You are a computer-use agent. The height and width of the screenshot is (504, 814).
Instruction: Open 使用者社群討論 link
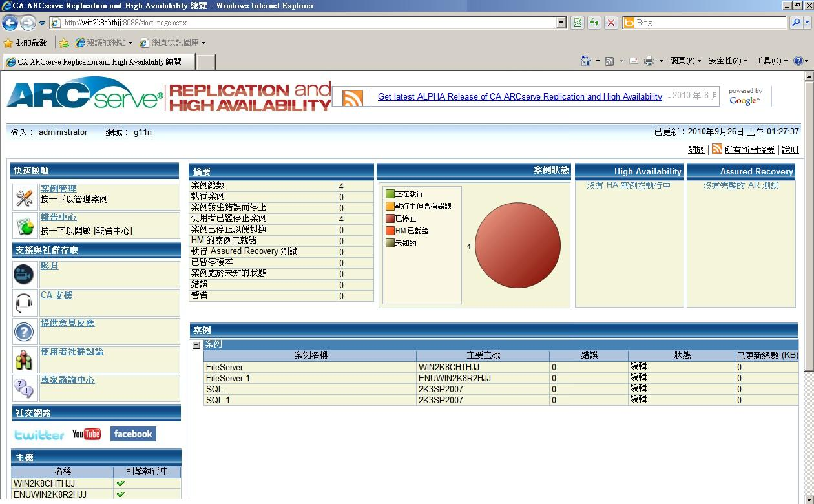pos(72,352)
